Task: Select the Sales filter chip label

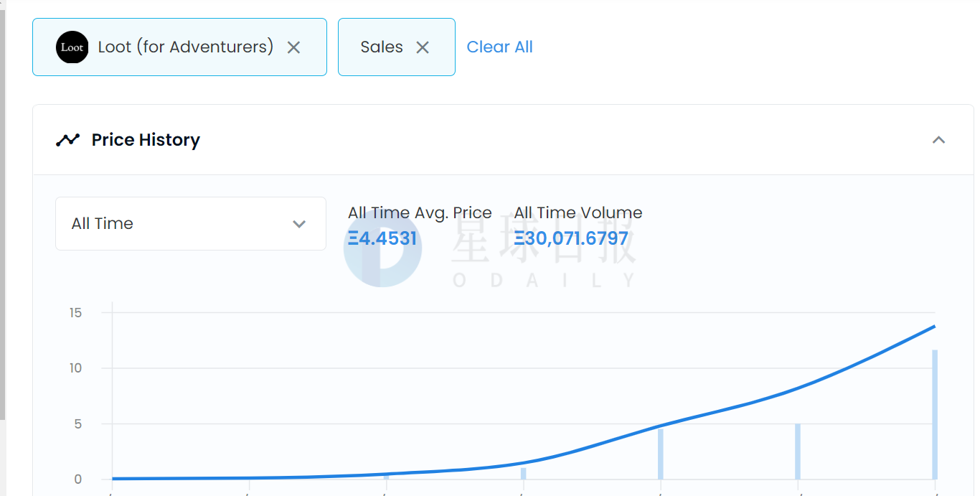Action: [x=382, y=47]
